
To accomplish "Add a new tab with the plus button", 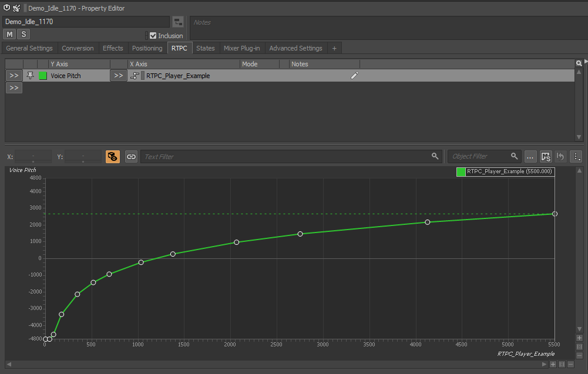I will click(x=334, y=48).
